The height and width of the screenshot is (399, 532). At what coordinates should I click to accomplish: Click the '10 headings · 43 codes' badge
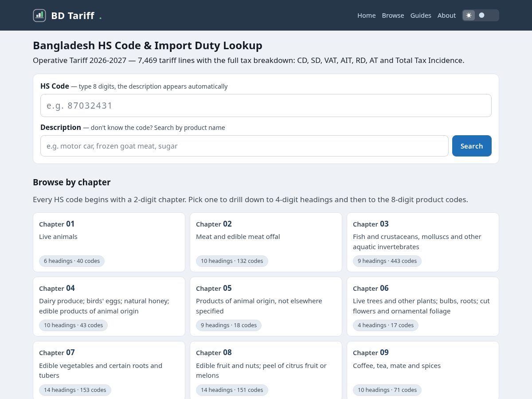point(73,325)
